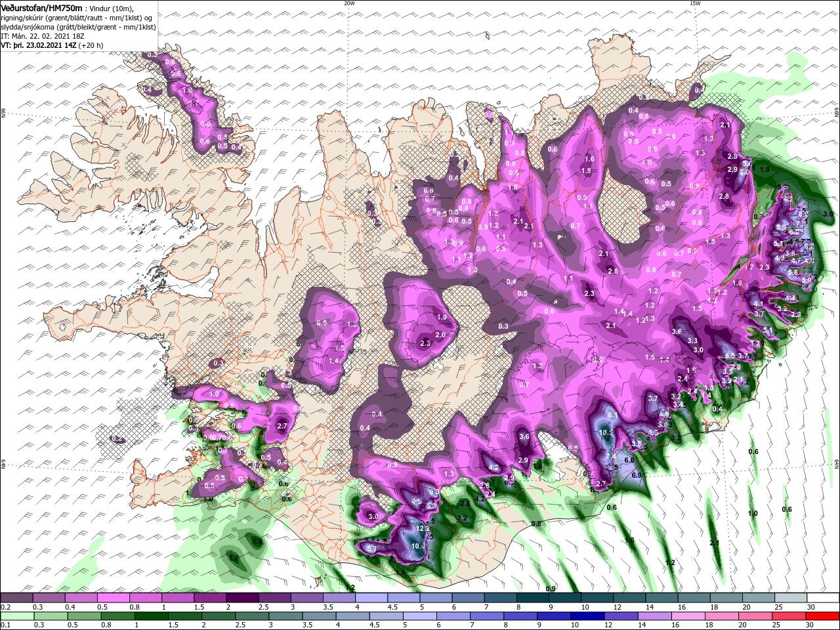Click the '12.2' precipitation value on the map
The width and height of the screenshot is (840, 630).
[423, 528]
